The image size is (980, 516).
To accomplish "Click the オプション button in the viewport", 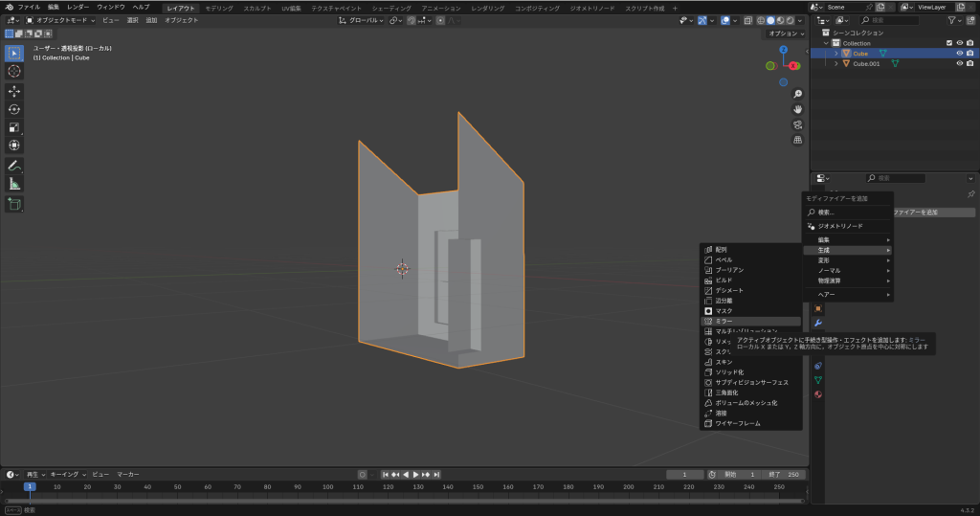I will click(785, 34).
